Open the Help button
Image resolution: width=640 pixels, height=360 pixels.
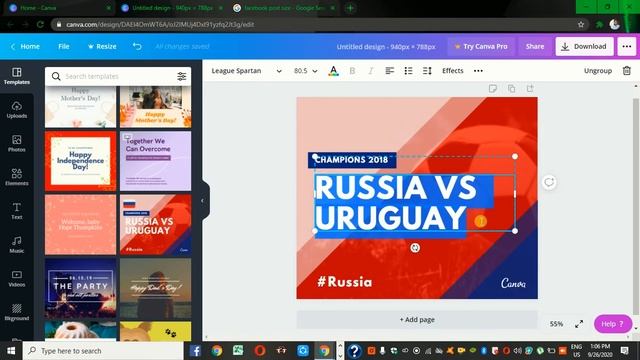613,324
